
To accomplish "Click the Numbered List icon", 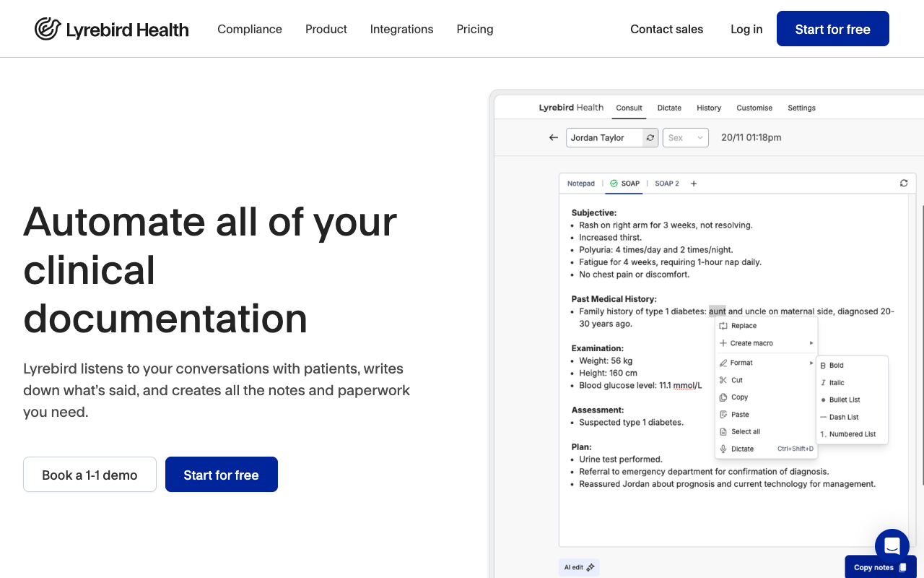I will (x=824, y=434).
